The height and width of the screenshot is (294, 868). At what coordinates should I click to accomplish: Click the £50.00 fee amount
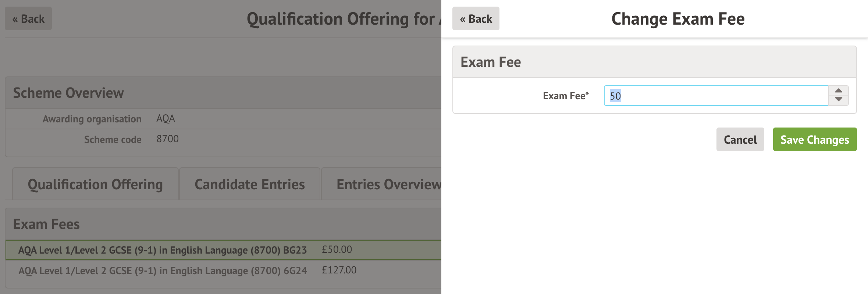[x=337, y=250]
